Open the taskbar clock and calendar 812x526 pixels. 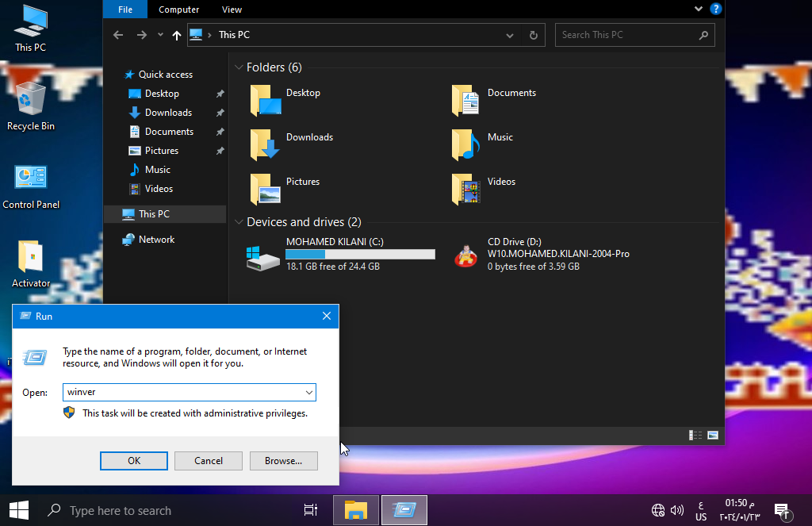tap(740, 510)
